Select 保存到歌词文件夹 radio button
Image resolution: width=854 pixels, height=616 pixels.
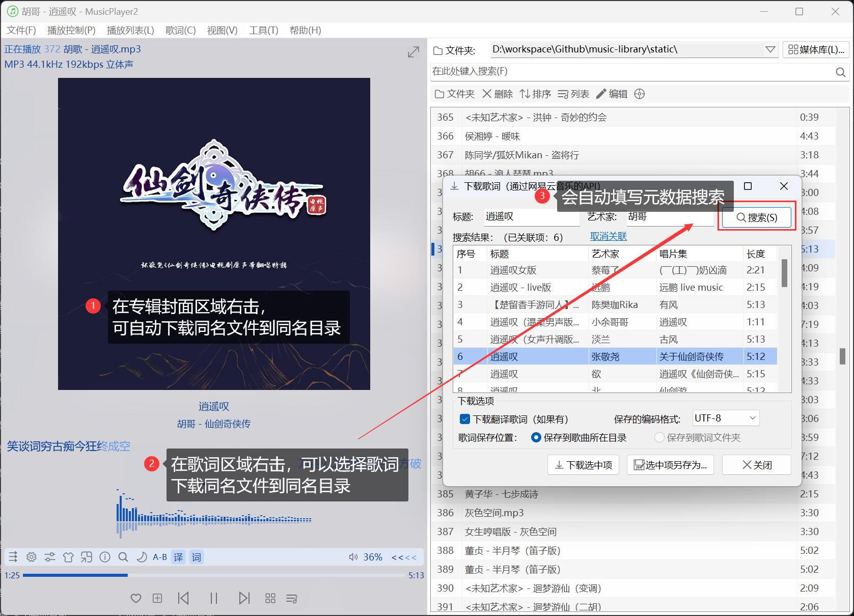659,437
